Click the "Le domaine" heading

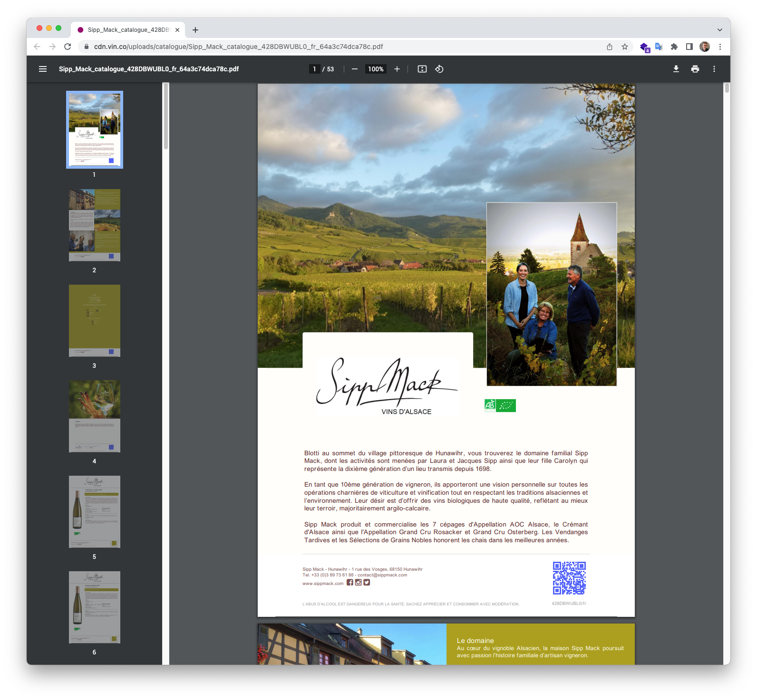click(x=475, y=641)
